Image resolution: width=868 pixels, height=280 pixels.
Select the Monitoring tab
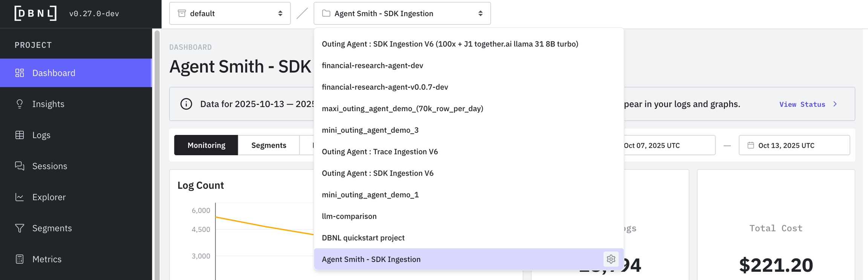206,145
